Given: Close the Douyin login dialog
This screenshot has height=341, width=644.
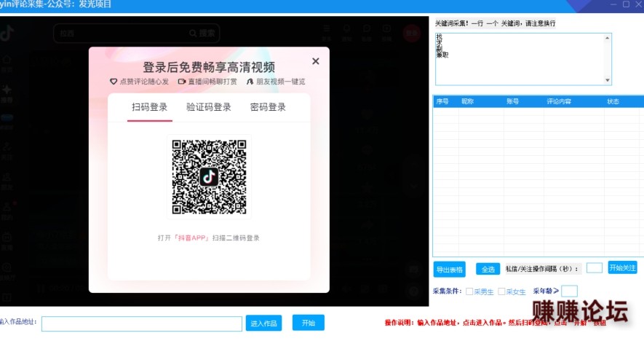Looking at the screenshot, I should (315, 61).
